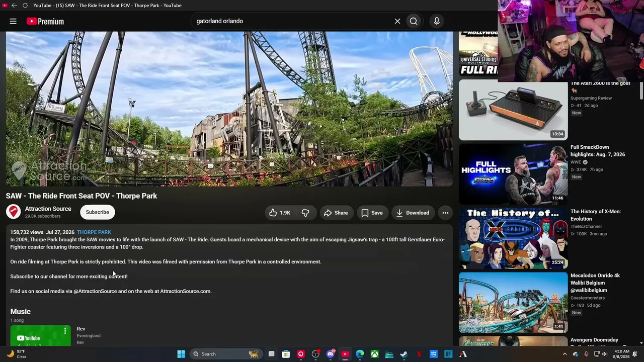
Task: Go to YouTube Premium home logo
Action: coord(45,21)
